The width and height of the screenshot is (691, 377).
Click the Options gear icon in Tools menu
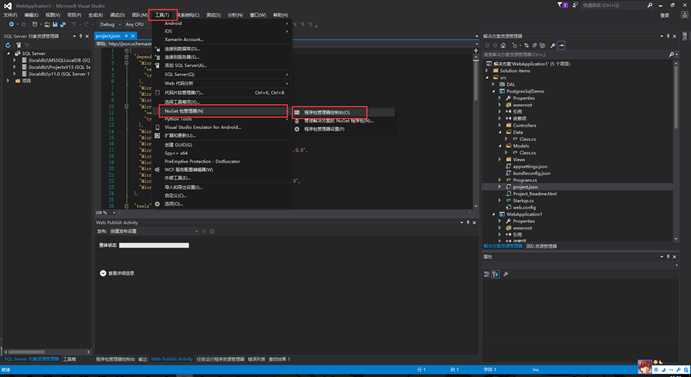pos(157,204)
